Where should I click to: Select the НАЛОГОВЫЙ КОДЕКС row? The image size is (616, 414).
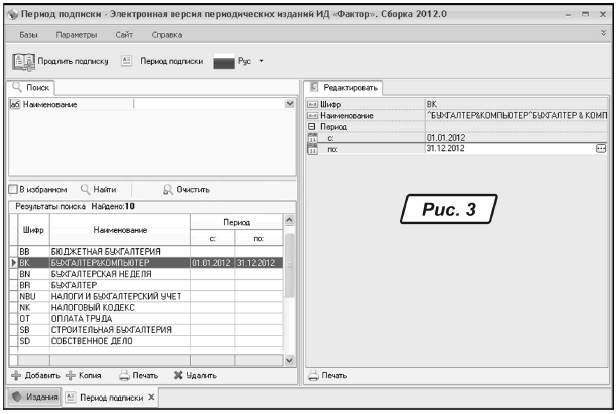99,306
